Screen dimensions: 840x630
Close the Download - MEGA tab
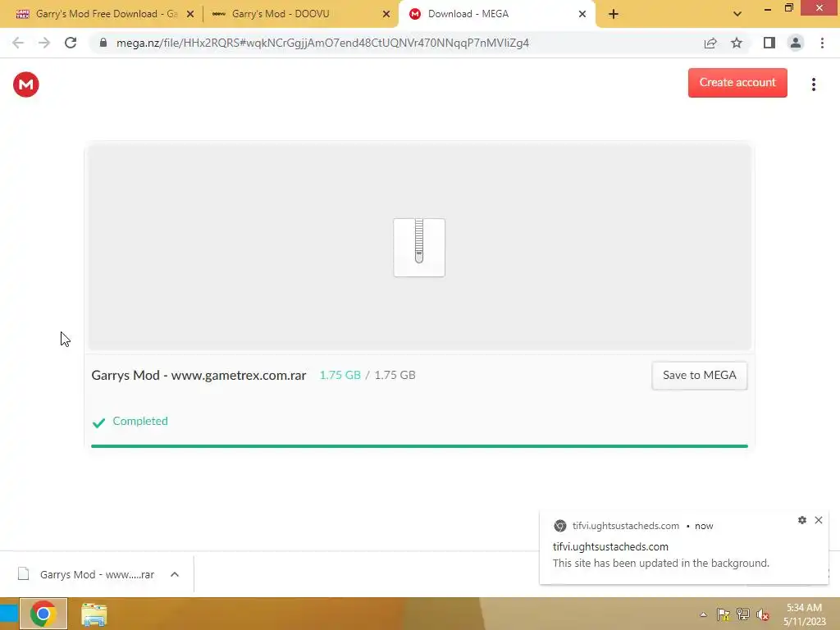tap(582, 15)
